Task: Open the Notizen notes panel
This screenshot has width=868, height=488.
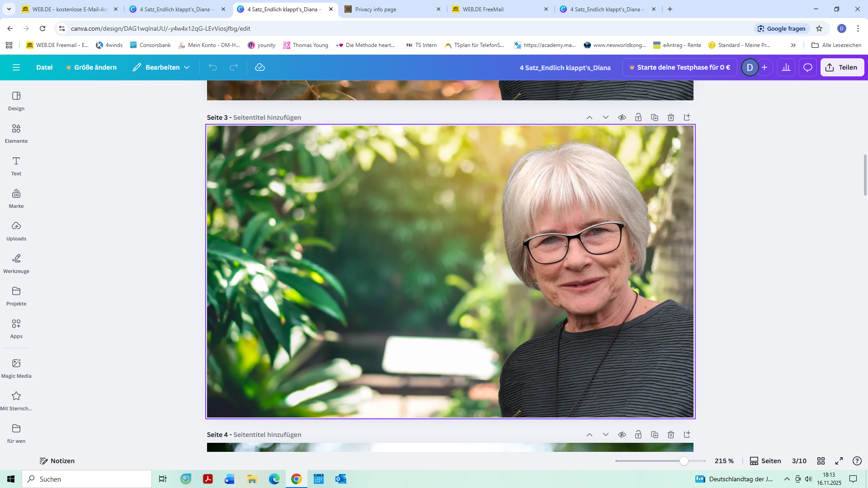Action: [x=57, y=461]
